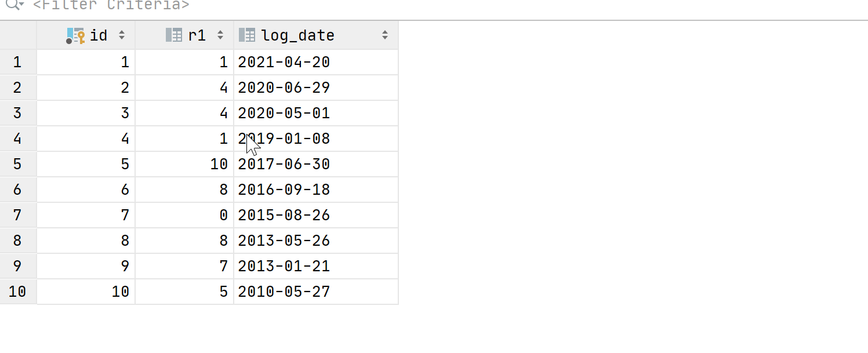The image size is (868, 353).
Task: Click the r1 column table icon
Action: pyautogui.click(x=174, y=35)
